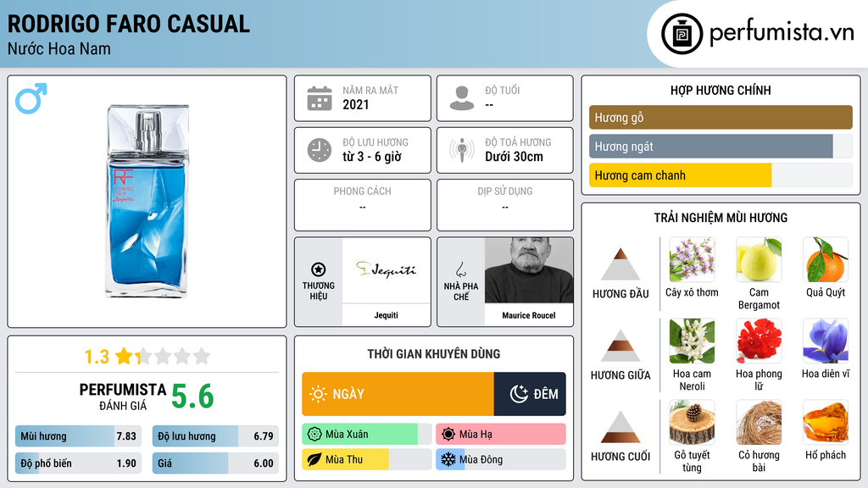
Task: Open the Maurice Roucel perfumer photo
Action: [x=529, y=270]
